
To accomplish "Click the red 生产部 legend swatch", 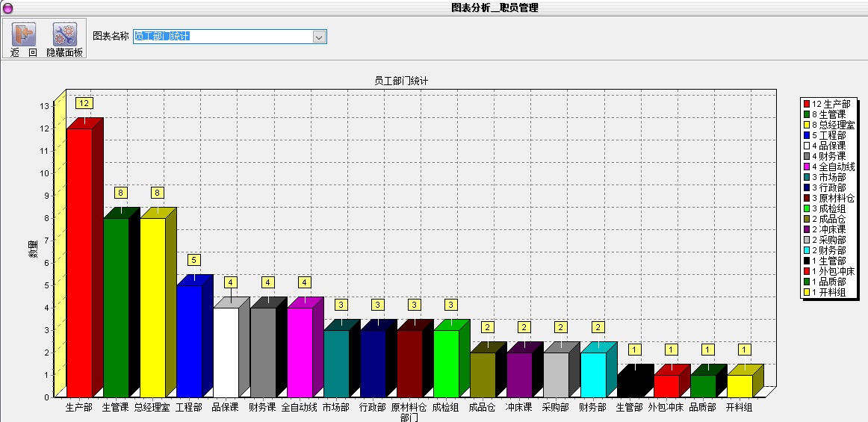I will pyautogui.click(x=807, y=104).
